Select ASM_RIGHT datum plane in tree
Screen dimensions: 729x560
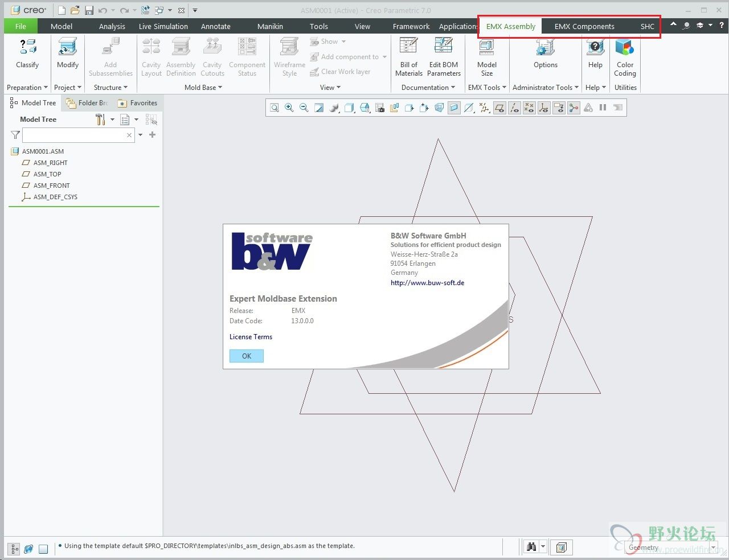point(44,163)
